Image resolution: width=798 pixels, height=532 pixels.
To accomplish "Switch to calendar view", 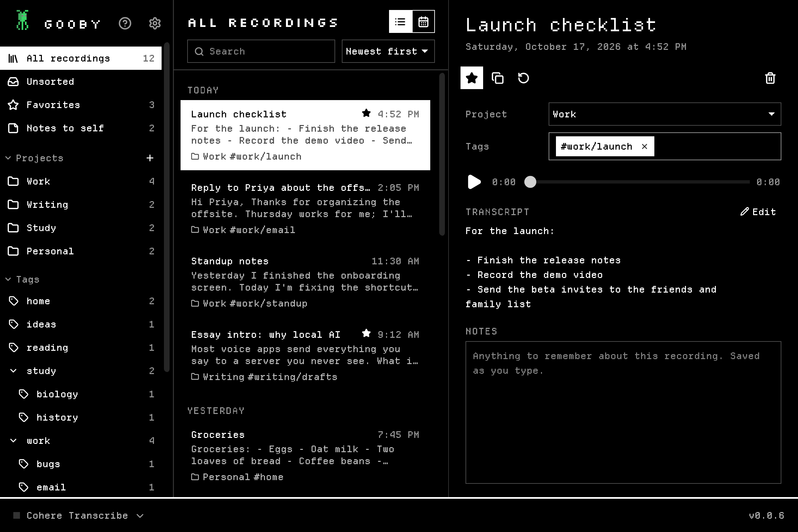I will point(423,22).
